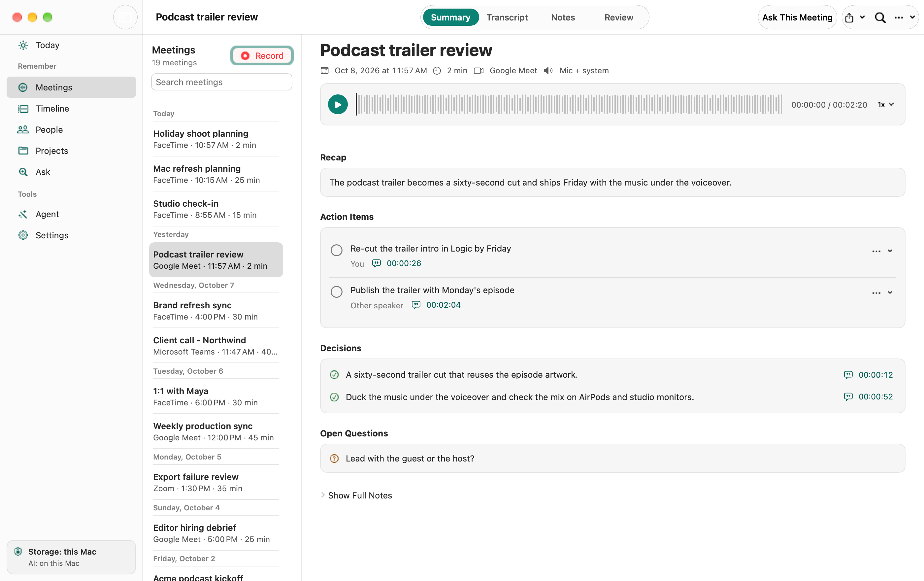The height and width of the screenshot is (581, 924).
Task: Play the meeting audio recording
Action: [338, 104]
